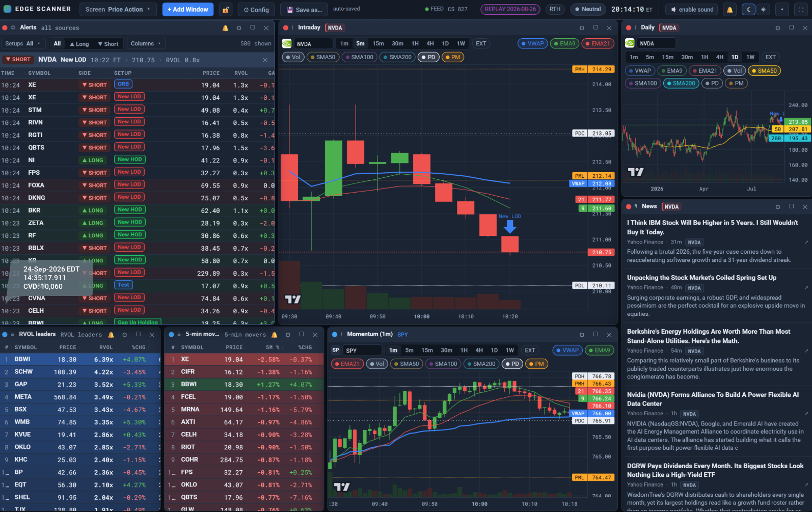Image resolution: width=812 pixels, height=512 pixels.
Task: Click the ORB tag on XE alert row
Action: click(123, 85)
